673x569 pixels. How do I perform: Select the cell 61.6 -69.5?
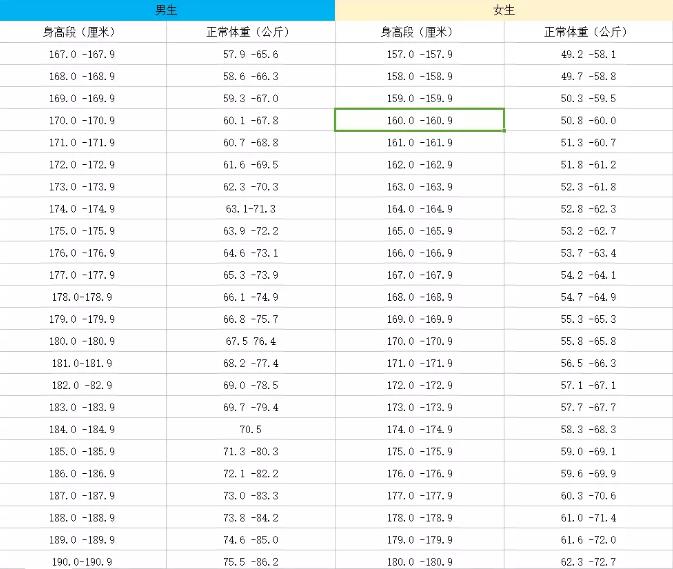[251, 165]
